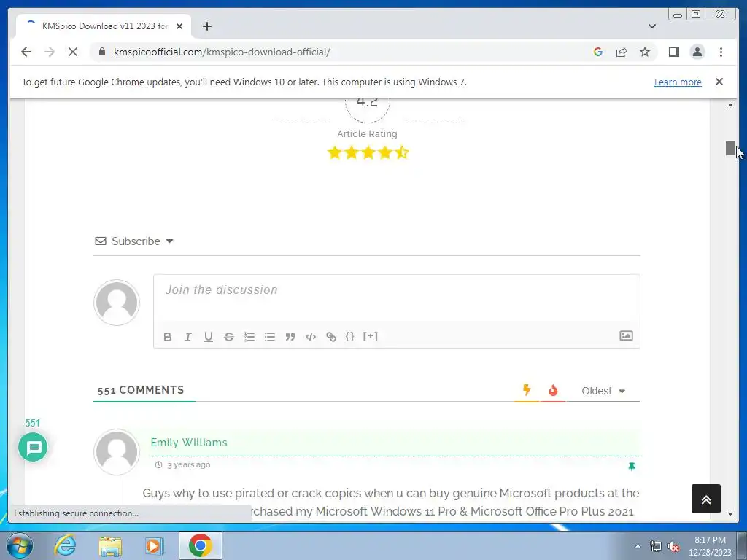Viewport: 747px width, 560px height.
Task: Share this page from address bar
Action: (622, 52)
